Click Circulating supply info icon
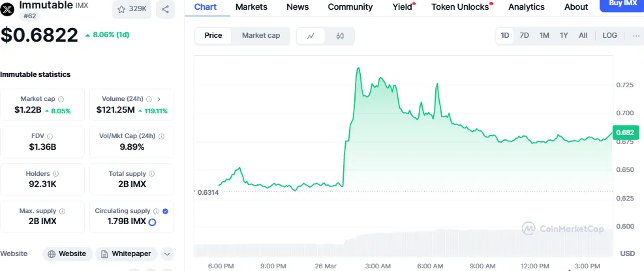This screenshot has width=644, height=271. click(x=156, y=211)
